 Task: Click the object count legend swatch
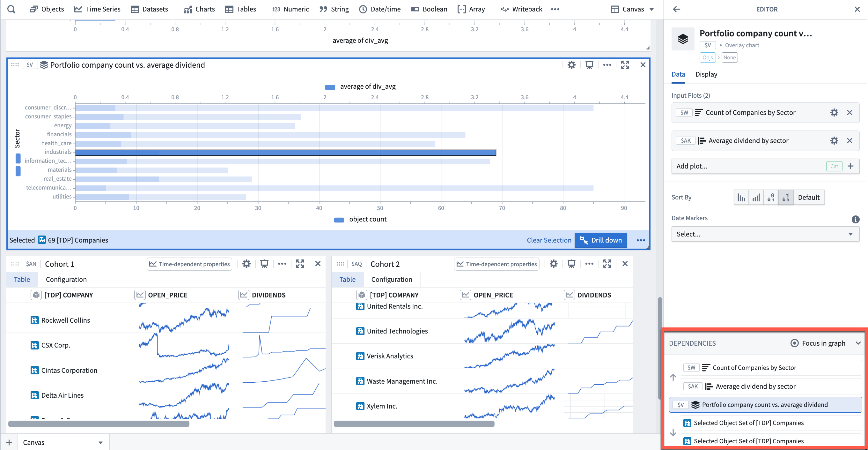[339, 220]
